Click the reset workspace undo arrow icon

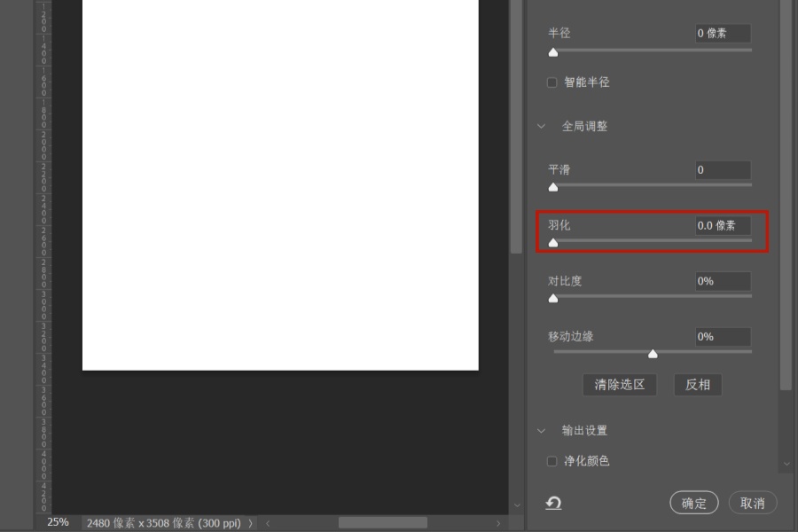point(553,503)
